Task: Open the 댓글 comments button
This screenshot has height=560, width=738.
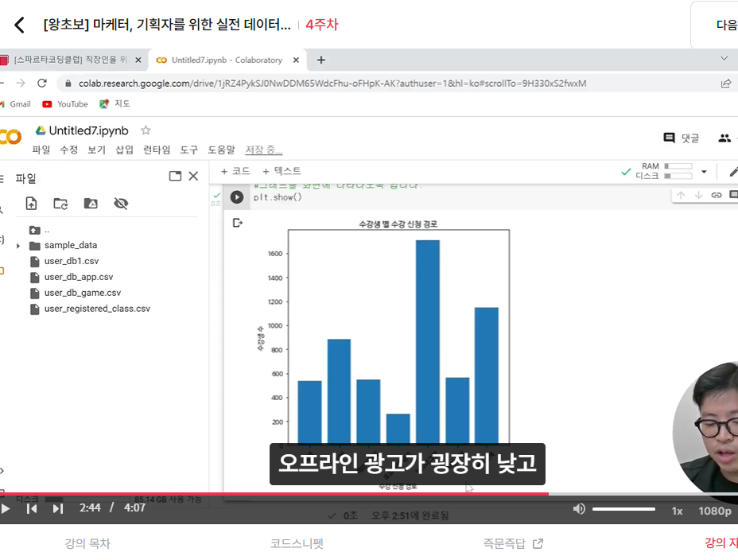Action: 681,138
